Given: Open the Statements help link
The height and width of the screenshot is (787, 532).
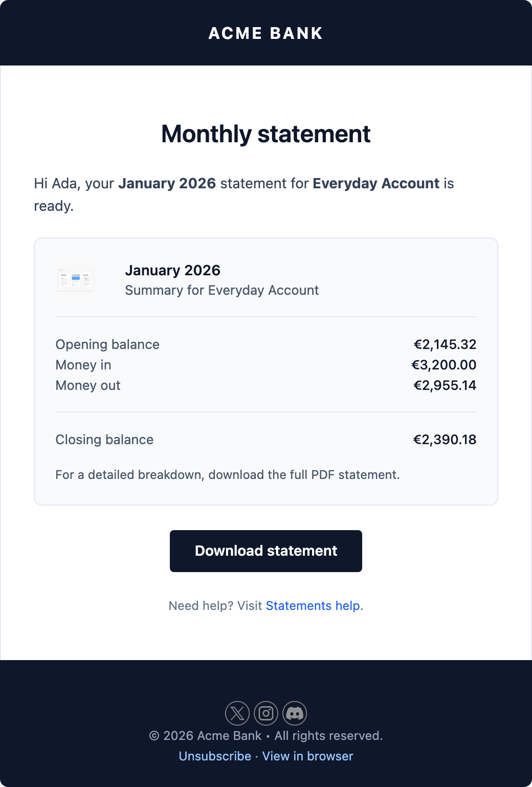Looking at the screenshot, I should (313, 605).
